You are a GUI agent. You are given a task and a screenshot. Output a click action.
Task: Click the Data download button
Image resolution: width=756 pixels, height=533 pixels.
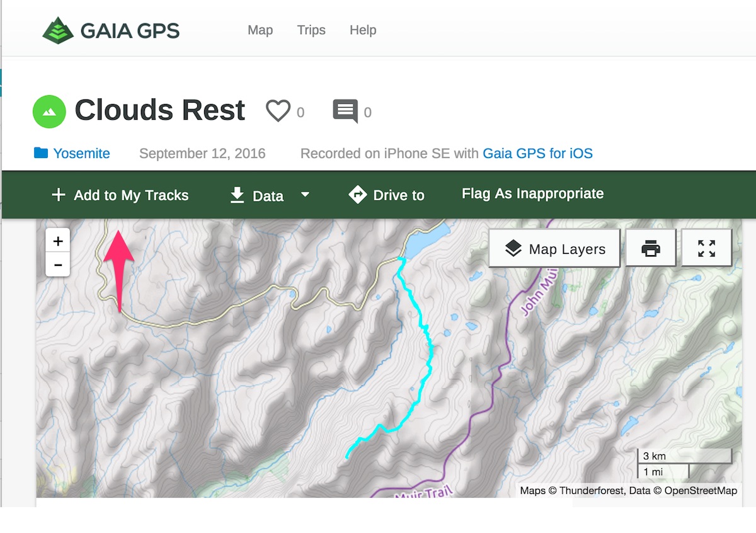(257, 195)
